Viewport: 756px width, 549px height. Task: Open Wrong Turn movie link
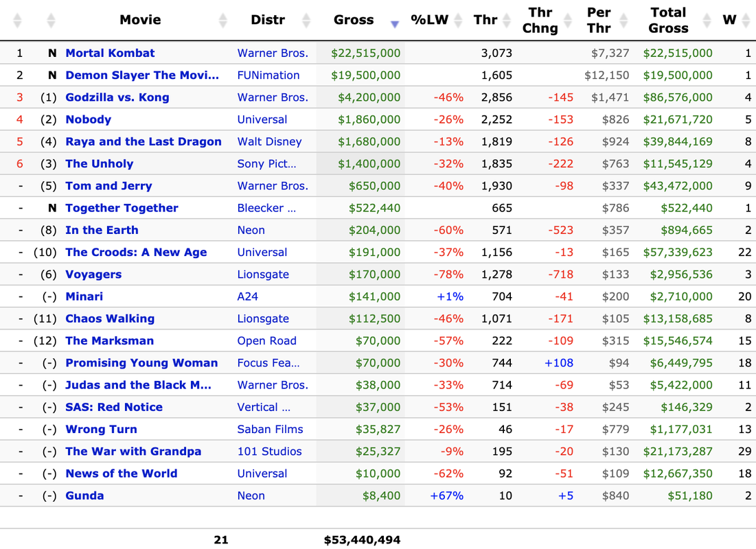tap(101, 430)
